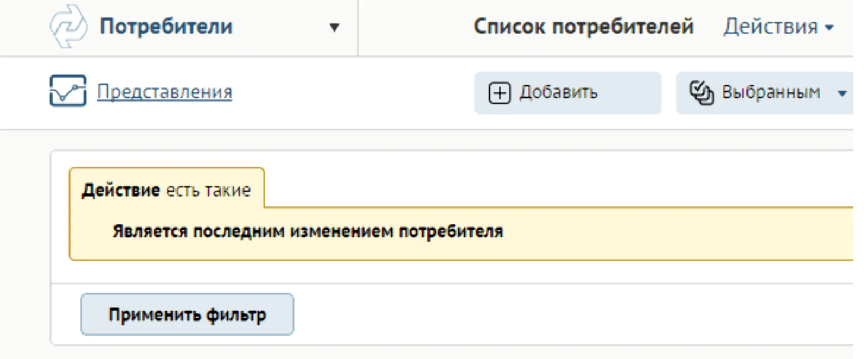Click the bold Действие filter label

click(121, 190)
